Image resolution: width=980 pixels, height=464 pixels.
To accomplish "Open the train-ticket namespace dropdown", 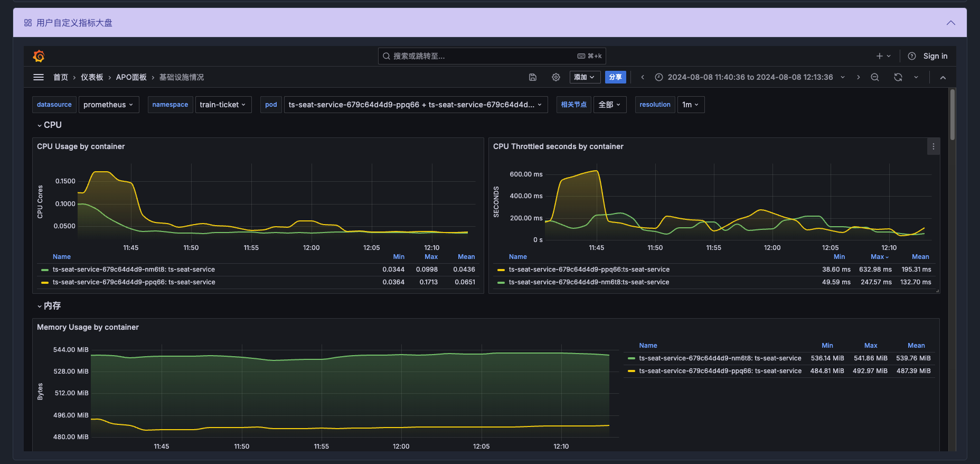I will tap(222, 105).
